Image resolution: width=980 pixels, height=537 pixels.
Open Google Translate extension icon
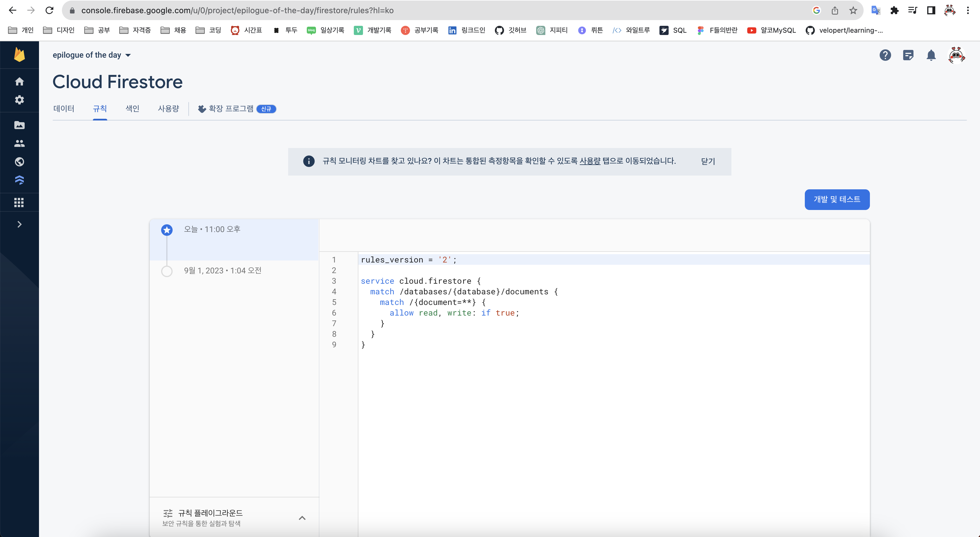tap(876, 10)
